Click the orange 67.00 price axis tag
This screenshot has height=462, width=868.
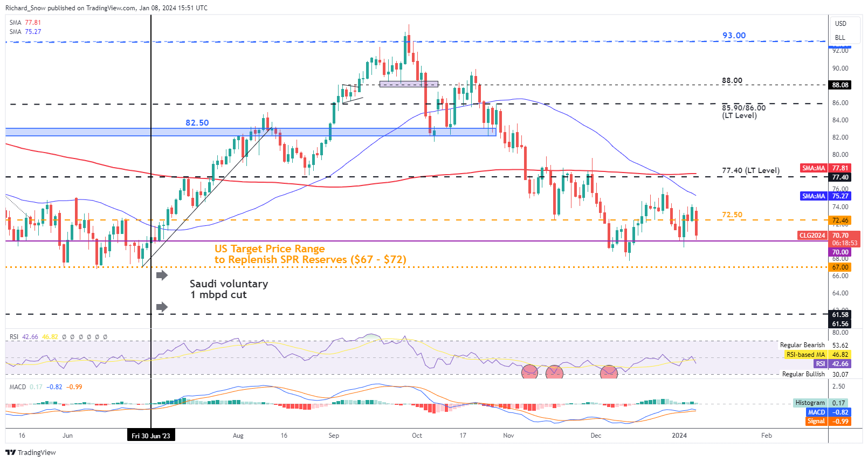(x=840, y=267)
